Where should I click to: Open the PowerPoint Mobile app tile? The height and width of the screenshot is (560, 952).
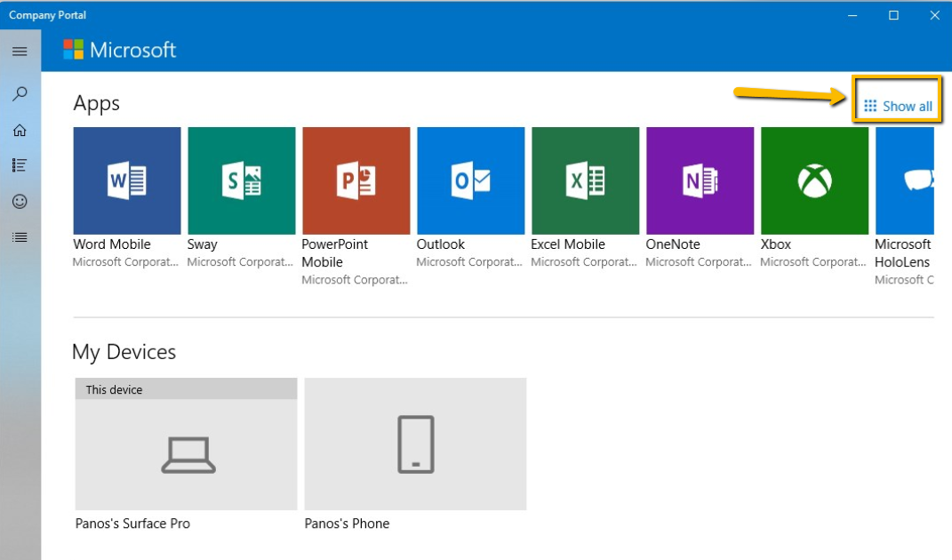(356, 180)
